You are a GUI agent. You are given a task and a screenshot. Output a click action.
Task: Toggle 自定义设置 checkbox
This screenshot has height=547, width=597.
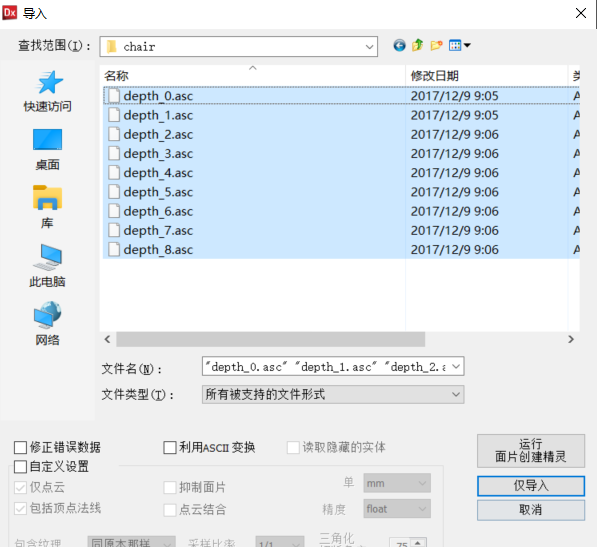[20, 467]
